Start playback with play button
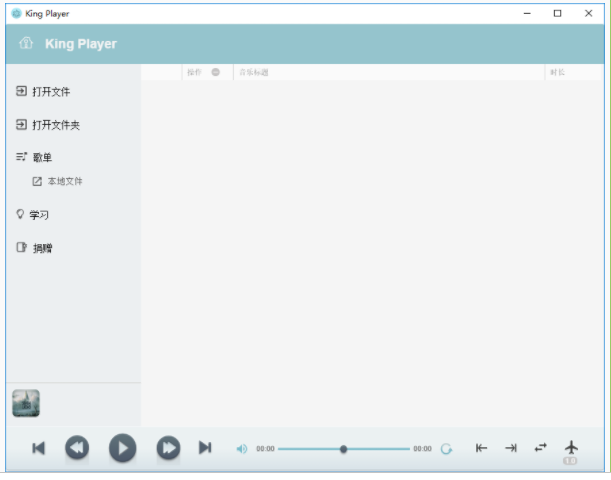 pos(122,448)
